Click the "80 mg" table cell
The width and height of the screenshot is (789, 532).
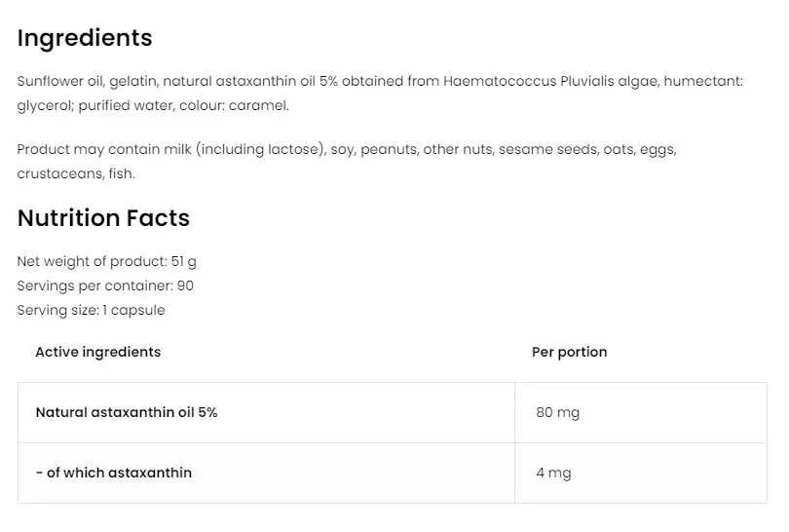point(557,413)
